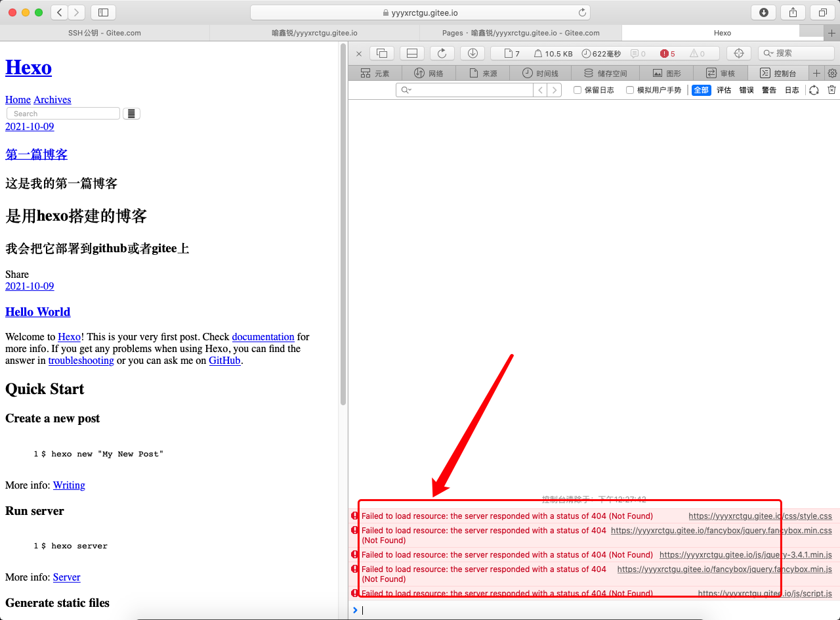Toggle the Safari sidebar
This screenshot has height=620, width=840.
[103, 12]
